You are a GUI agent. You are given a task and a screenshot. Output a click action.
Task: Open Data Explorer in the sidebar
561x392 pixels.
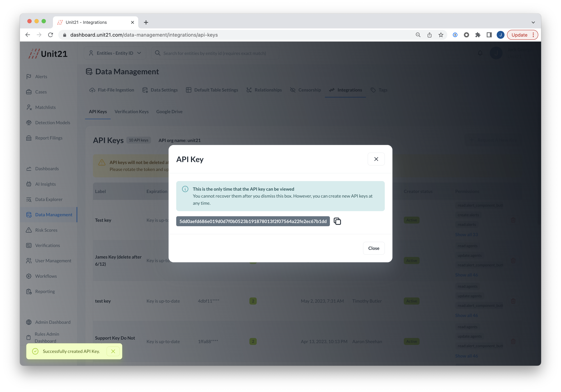[x=49, y=199]
